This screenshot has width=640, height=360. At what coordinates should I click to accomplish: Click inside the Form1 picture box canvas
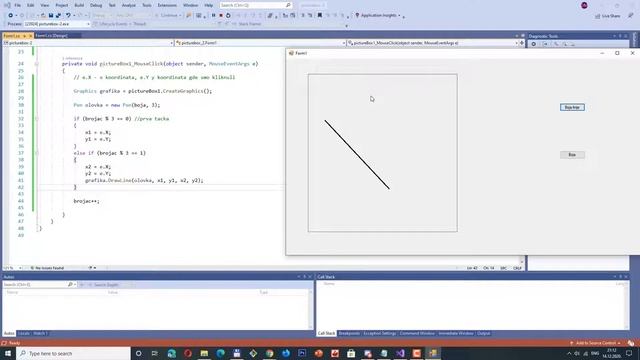click(x=382, y=153)
